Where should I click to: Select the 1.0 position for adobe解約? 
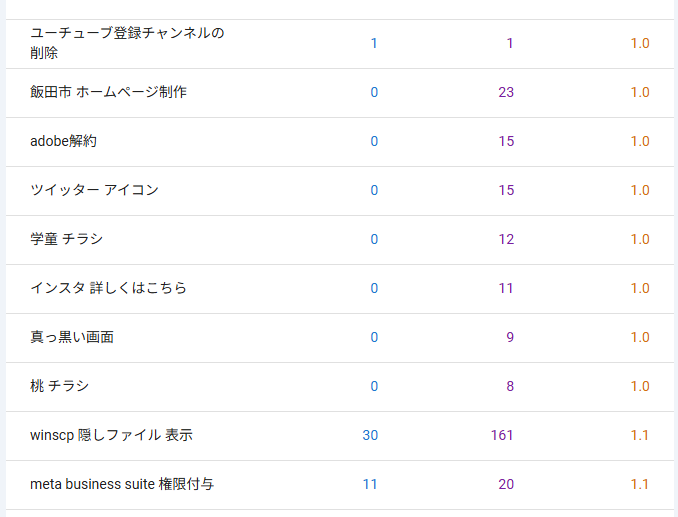point(640,141)
